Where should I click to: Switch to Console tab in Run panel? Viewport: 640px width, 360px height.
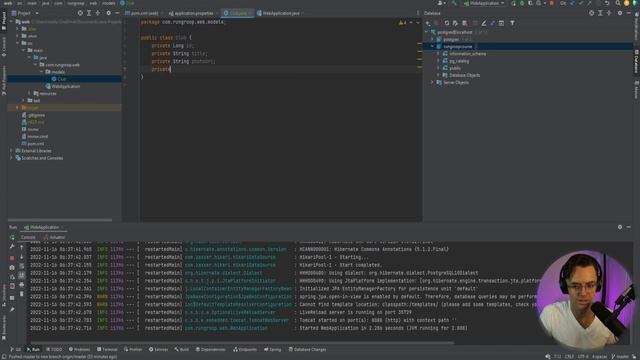point(28,237)
